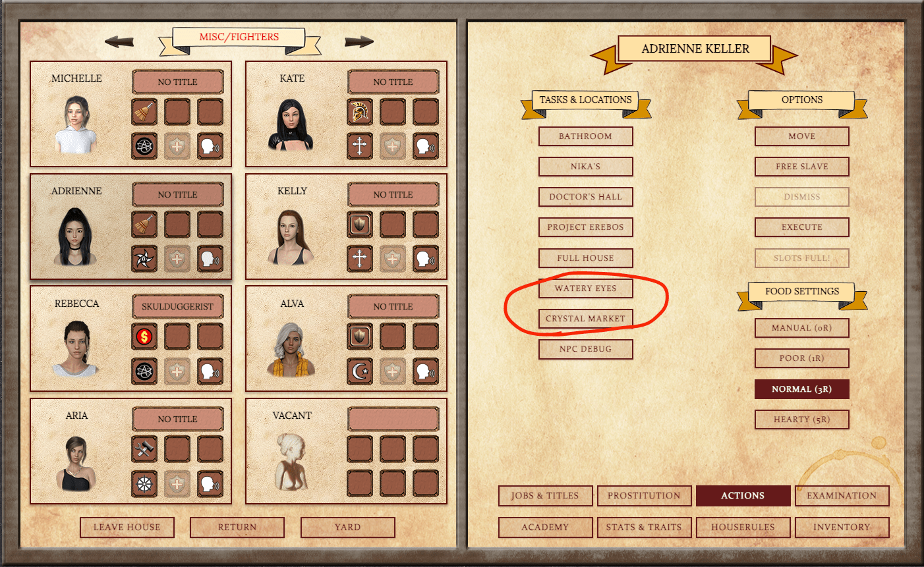Click Alva's crescent moon icon

pyautogui.click(x=360, y=371)
